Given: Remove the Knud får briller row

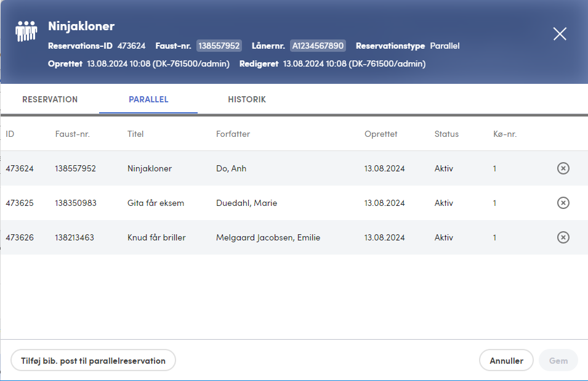Looking at the screenshot, I should [563, 237].
